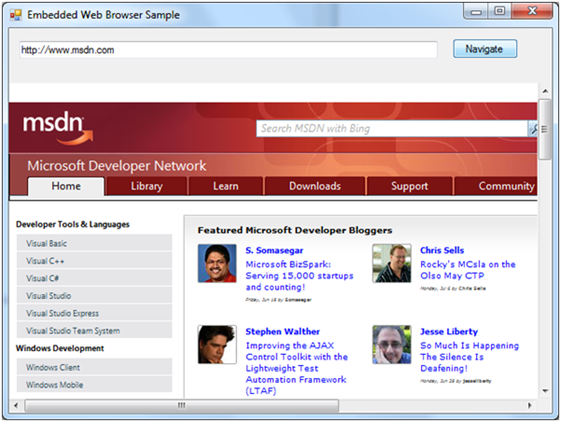561x422 pixels.
Task: Open the Windows Client link
Action: 94,367
